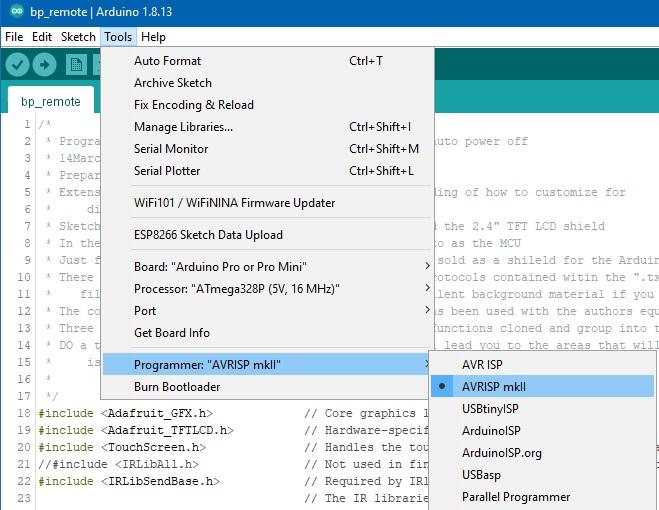Viewport: 659px width, 510px height.
Task: Expand the Port submenu
Action: pyautogui.click(x=268, y=311)
